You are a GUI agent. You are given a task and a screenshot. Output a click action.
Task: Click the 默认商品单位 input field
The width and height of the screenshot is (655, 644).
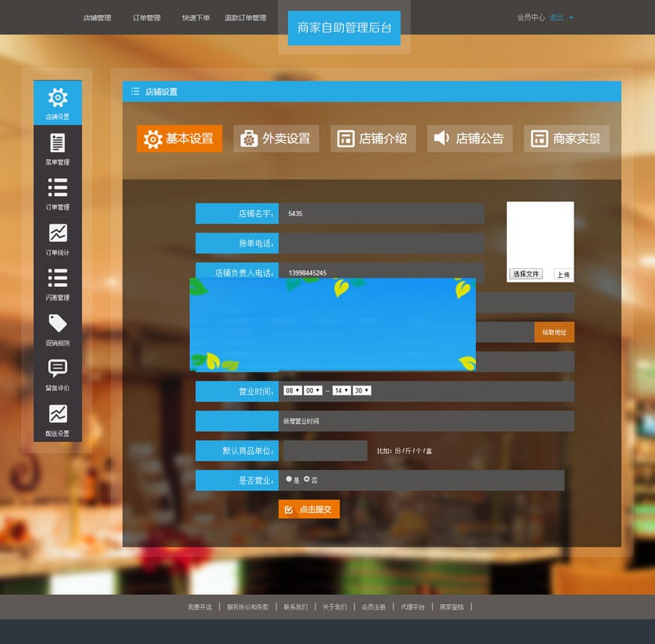[324, 450]
